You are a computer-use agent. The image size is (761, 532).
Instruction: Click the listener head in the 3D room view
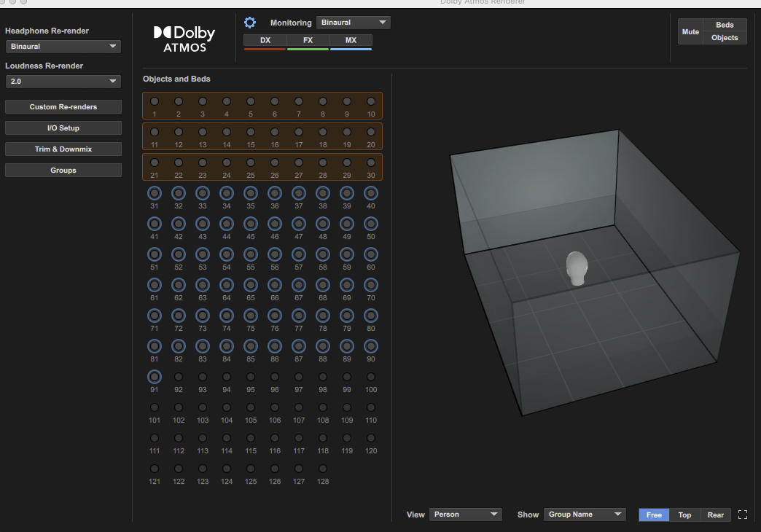click(577, 267)
